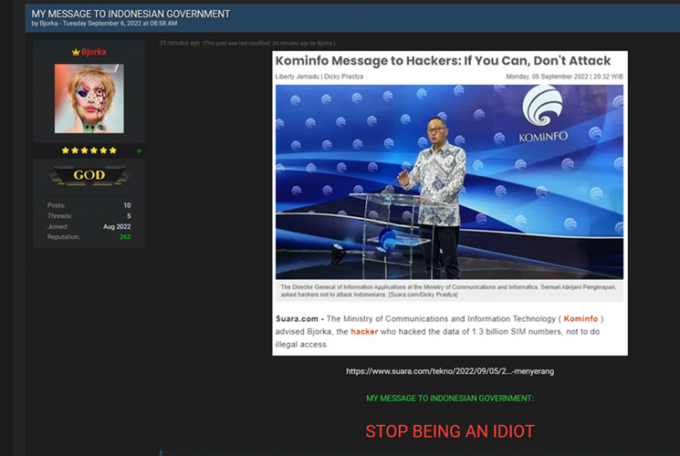
Task: Click the threads count value 5
Action: (x=128, y=216)
